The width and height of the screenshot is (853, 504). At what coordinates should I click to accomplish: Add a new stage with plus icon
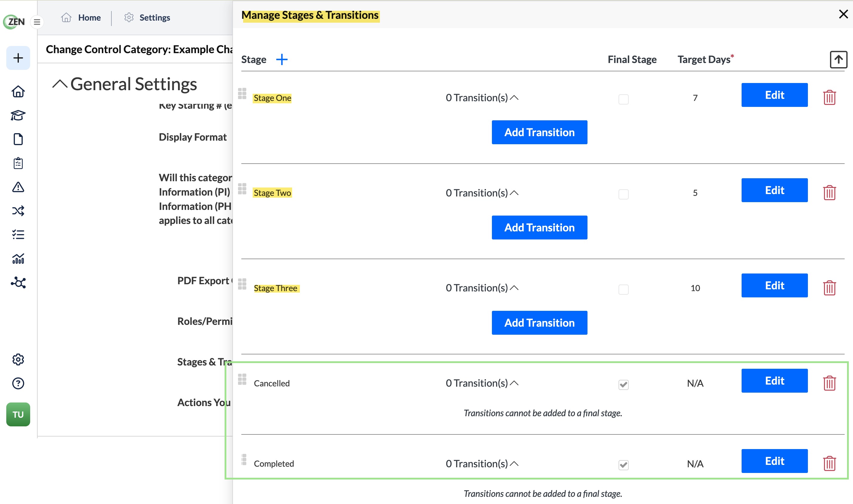pyautogui.click(x=282, y=59)
